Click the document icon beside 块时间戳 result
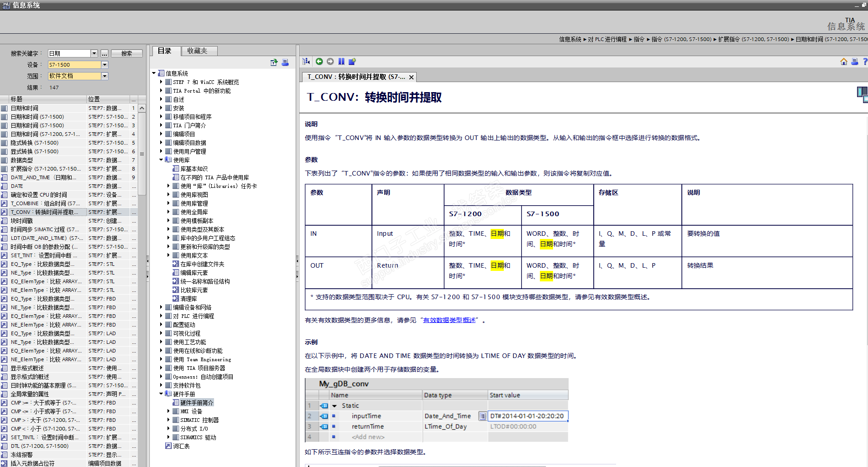The height and width of the screenshot is (467, 868). pos(4,221)
